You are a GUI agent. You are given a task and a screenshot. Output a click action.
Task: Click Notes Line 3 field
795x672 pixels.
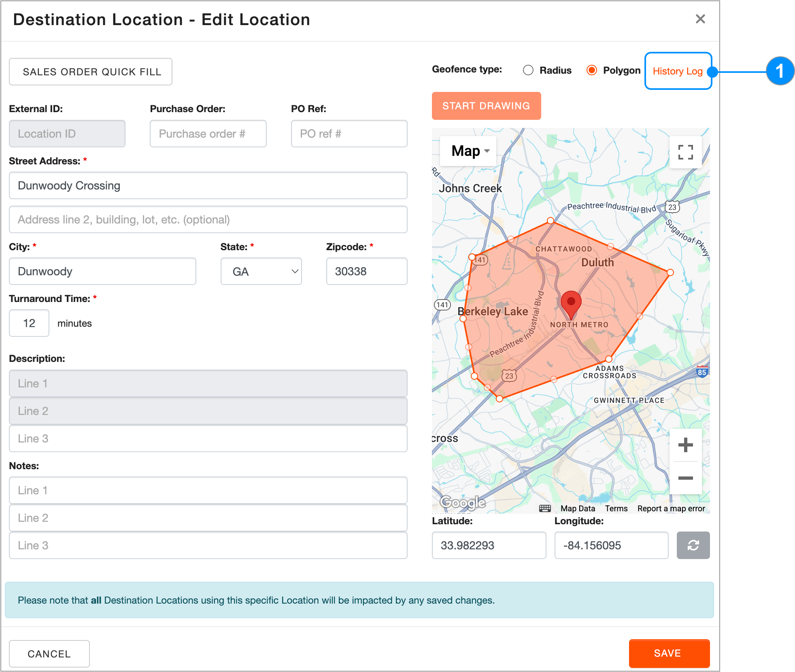pyautogui.click(x=208, y=545)
